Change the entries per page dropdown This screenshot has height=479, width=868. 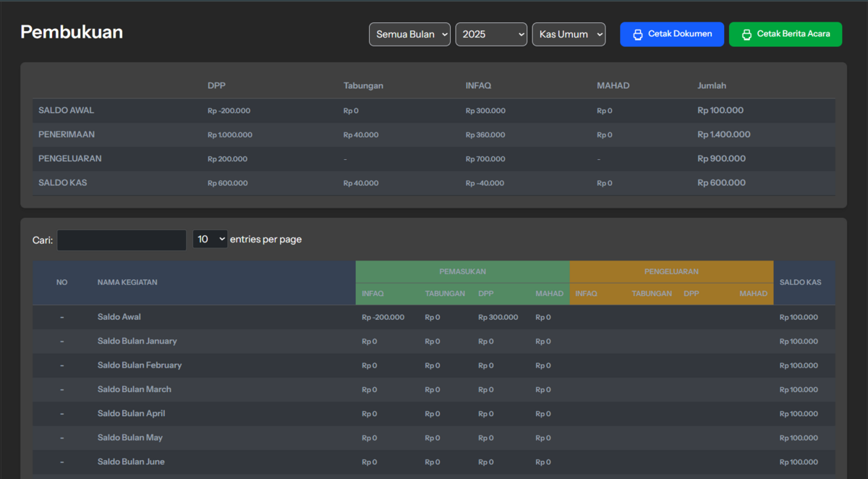pos(210,239)
